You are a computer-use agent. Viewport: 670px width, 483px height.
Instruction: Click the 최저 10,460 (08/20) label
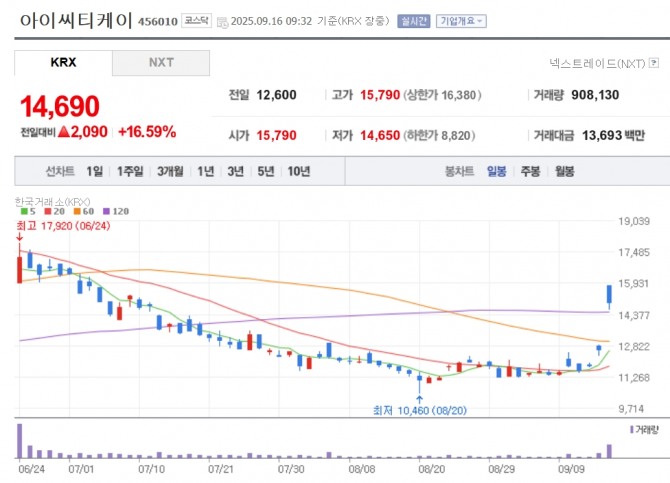pos(420,411)
